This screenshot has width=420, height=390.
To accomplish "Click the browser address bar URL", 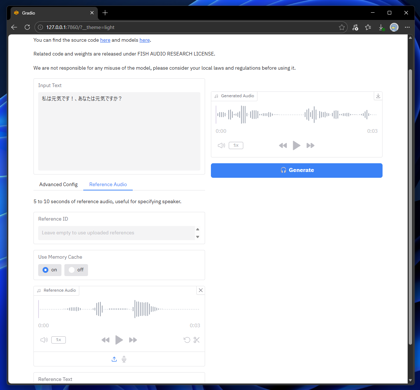I will click(x=80, y=27).
